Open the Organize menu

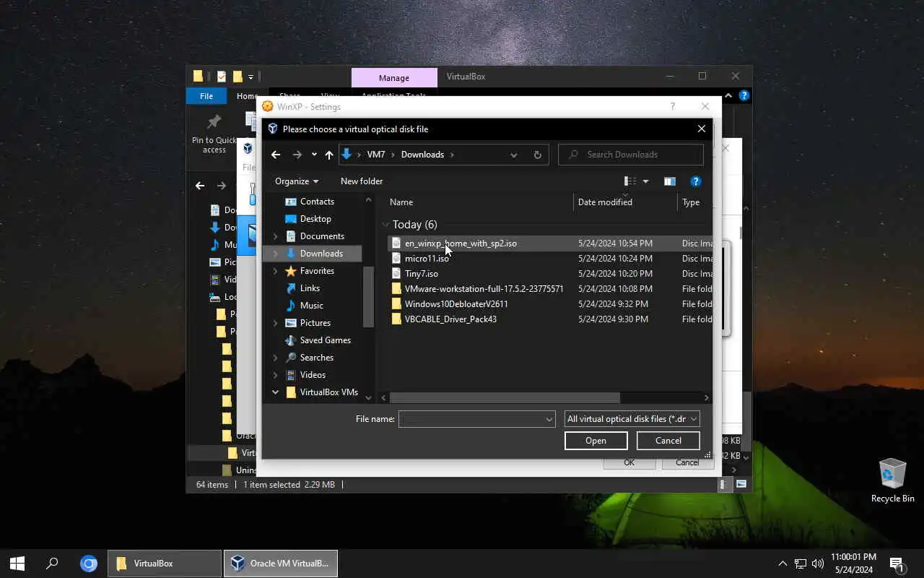[297, 181]
